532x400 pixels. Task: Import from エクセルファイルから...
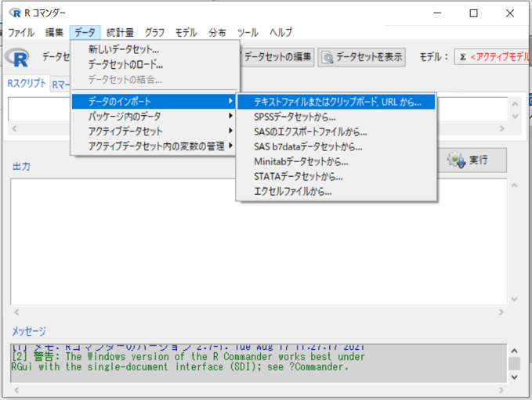[x=336, y=192]
